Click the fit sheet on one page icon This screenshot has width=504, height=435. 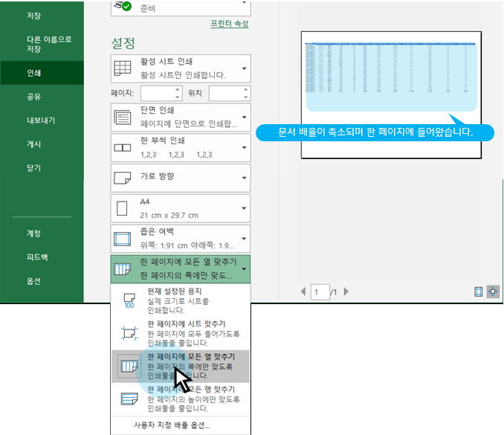click(x=129, y=333)
